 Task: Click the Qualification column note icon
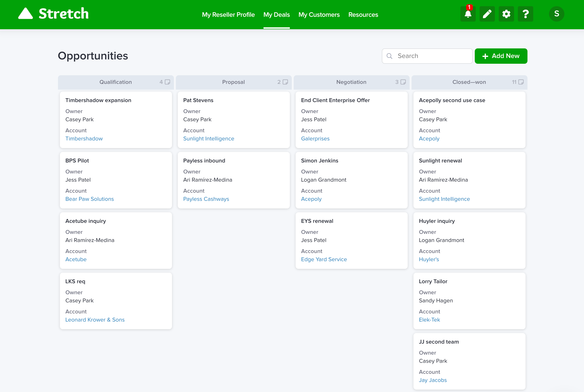pyautogui.click(x=167, y=82)
